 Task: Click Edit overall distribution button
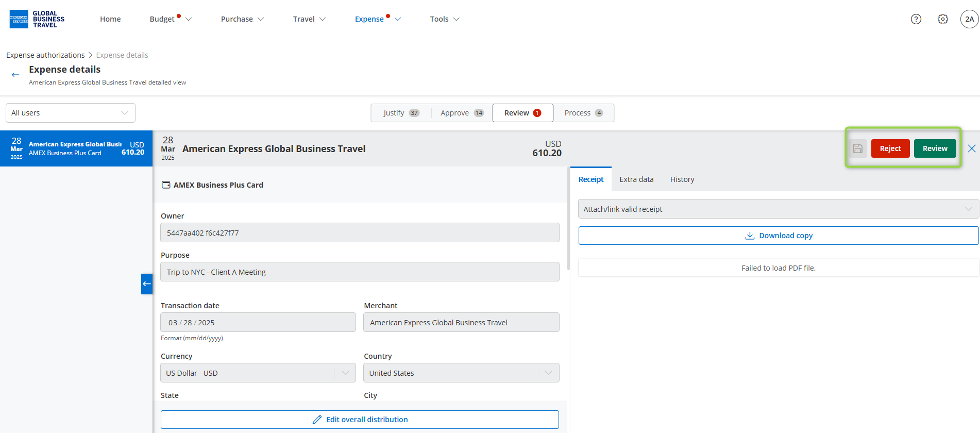pos(360,420)
